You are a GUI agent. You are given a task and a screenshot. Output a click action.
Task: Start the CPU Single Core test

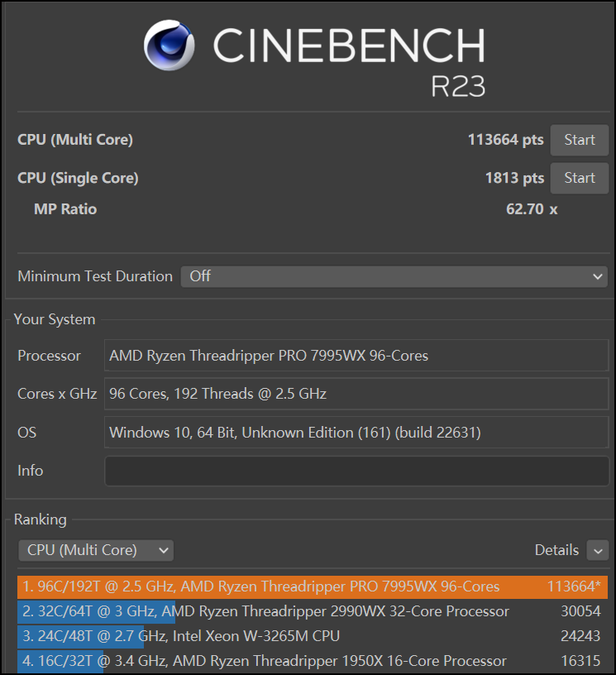click(580, 178)
